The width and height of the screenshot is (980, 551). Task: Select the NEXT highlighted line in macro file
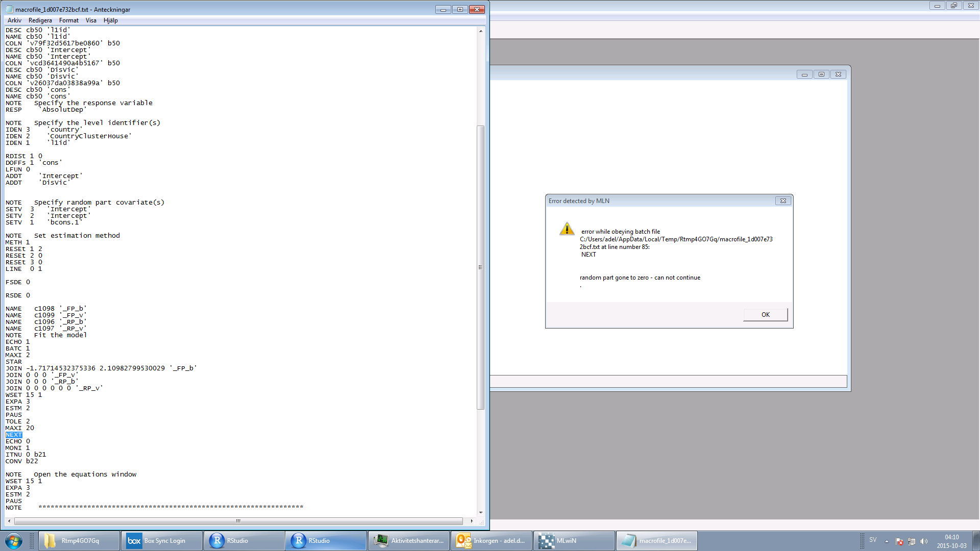(13, 435)
